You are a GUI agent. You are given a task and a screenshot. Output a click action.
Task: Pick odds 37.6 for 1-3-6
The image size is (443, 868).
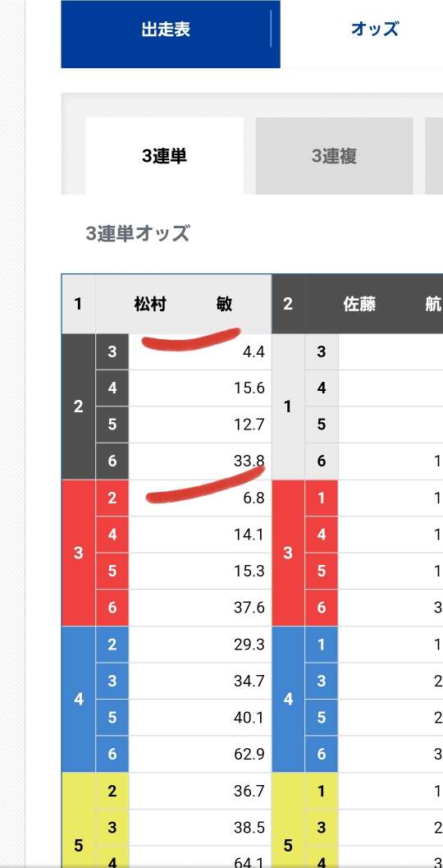pyautogui.click(x=199, y=608)
